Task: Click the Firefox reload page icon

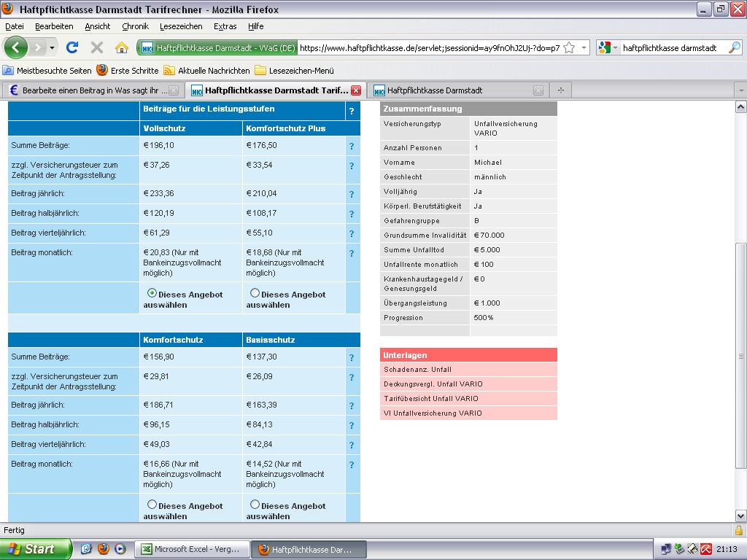Action: [x=71, y=47]
